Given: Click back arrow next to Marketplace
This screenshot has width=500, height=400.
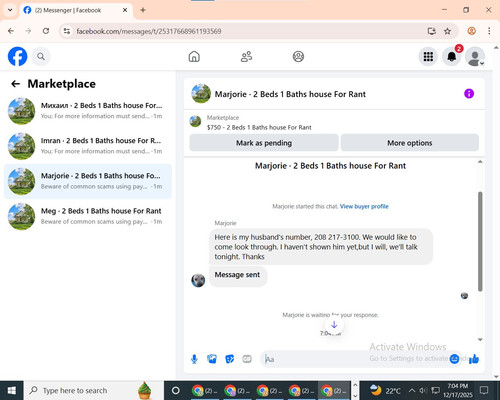Looking at the screenshot, I should point(15,84).
